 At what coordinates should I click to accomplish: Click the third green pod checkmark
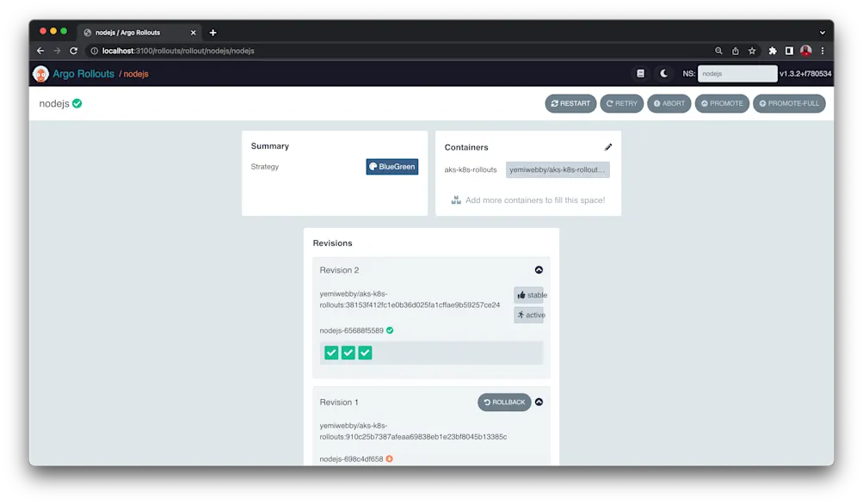pos(365,353)
